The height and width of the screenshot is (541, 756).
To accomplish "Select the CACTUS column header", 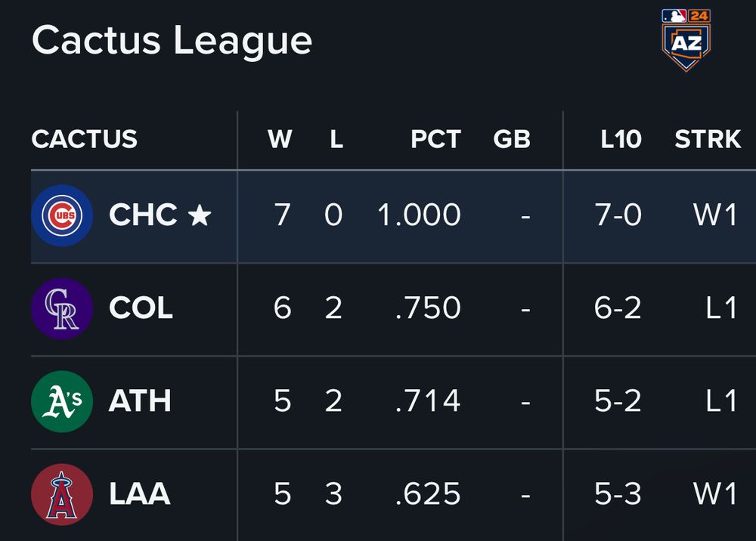I will (x=85, y=139).
